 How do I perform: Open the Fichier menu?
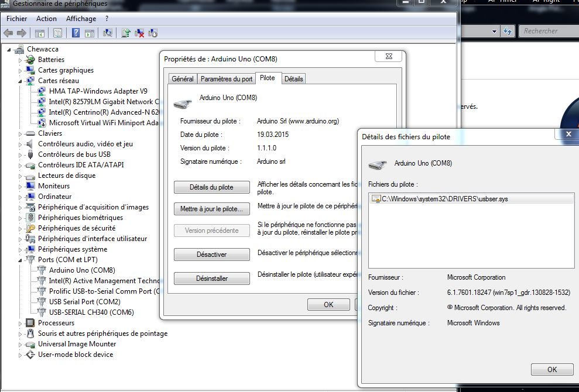tap(16, 19)
